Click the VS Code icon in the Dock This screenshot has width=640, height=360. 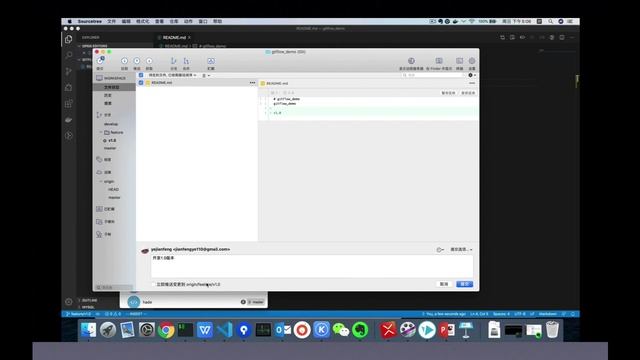[224, 330]
